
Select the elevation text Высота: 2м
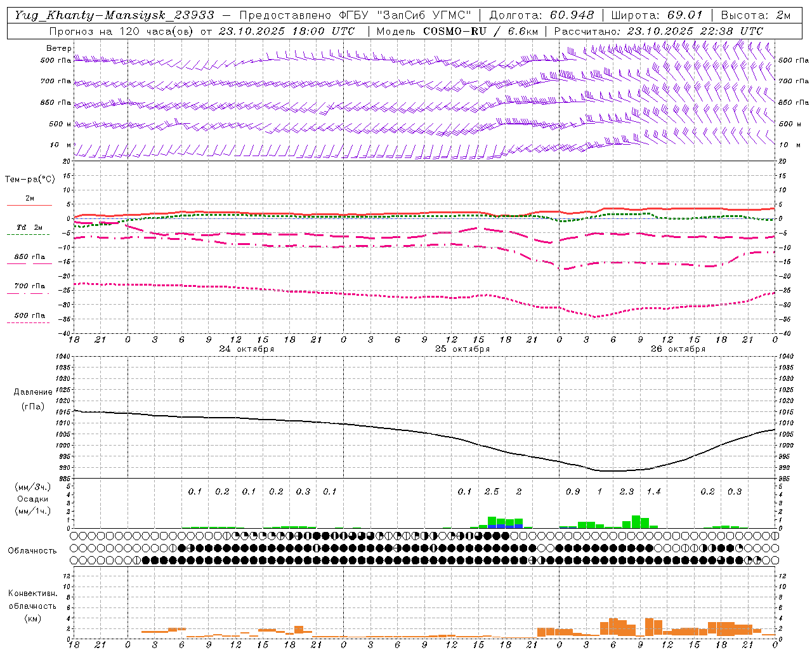pos(756,15)
